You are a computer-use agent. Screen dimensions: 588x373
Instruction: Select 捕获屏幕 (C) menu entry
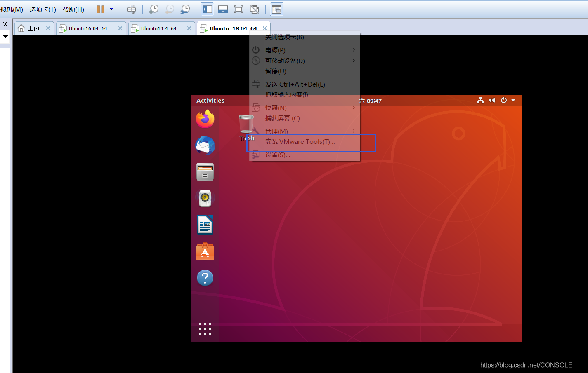coord(305,118)
